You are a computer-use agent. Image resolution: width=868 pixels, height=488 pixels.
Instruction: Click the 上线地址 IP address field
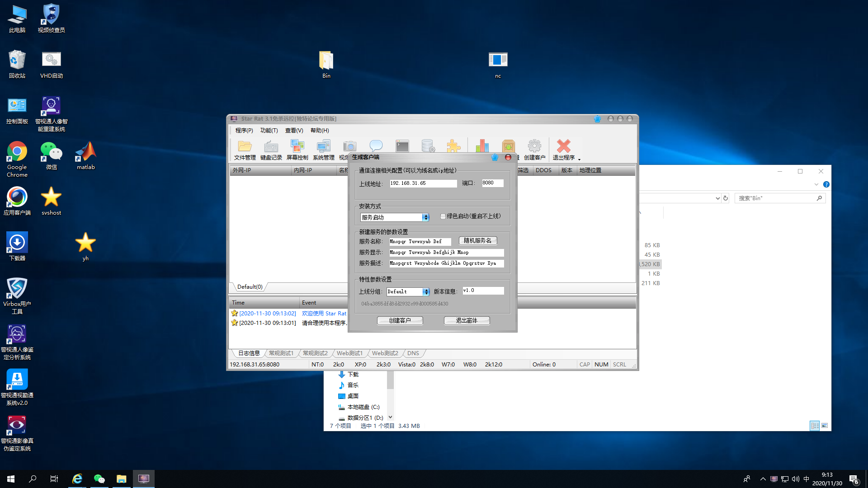(423, 183)
